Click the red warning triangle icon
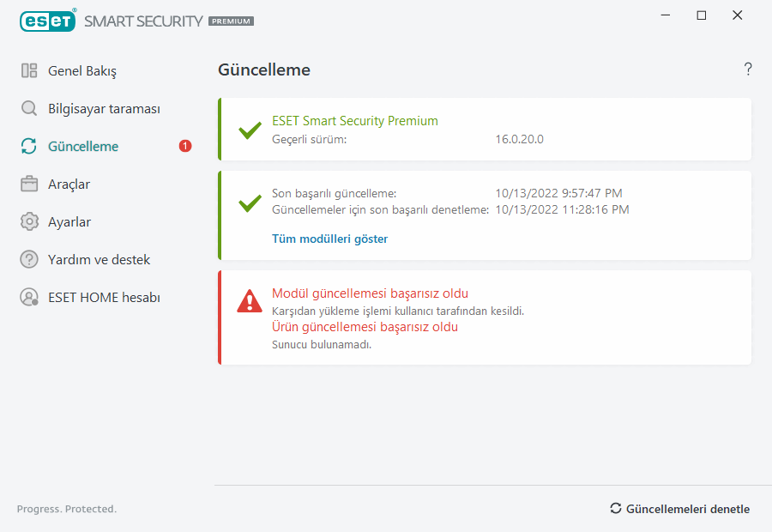 pyautogui.click(x=250, y=300)
